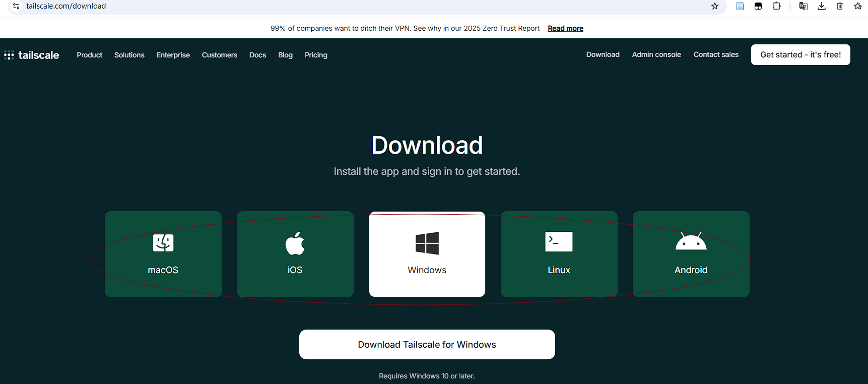
Task: Click the Google Translate icon in toolbar
Action: [804, 6]
